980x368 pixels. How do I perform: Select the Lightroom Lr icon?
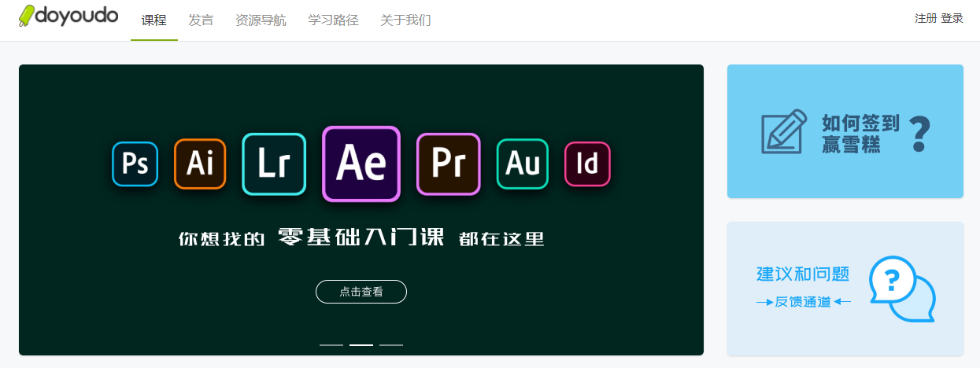point(274,164)
